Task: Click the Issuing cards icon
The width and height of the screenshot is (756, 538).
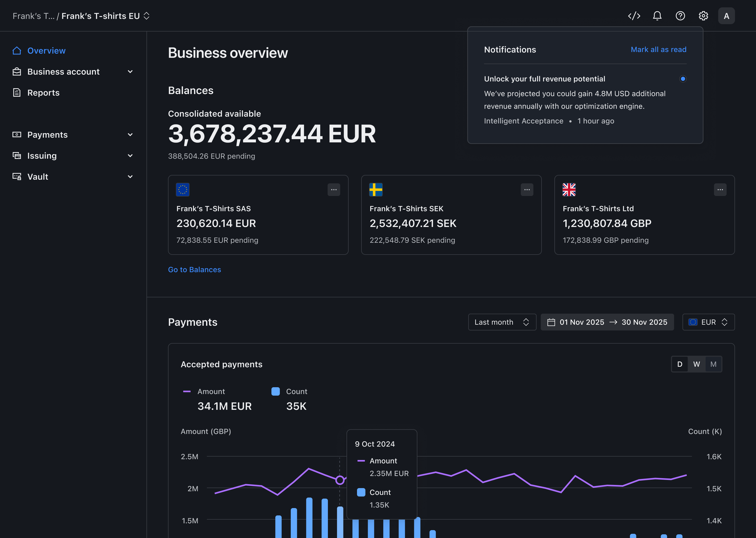Action: (x=17, y=156)
